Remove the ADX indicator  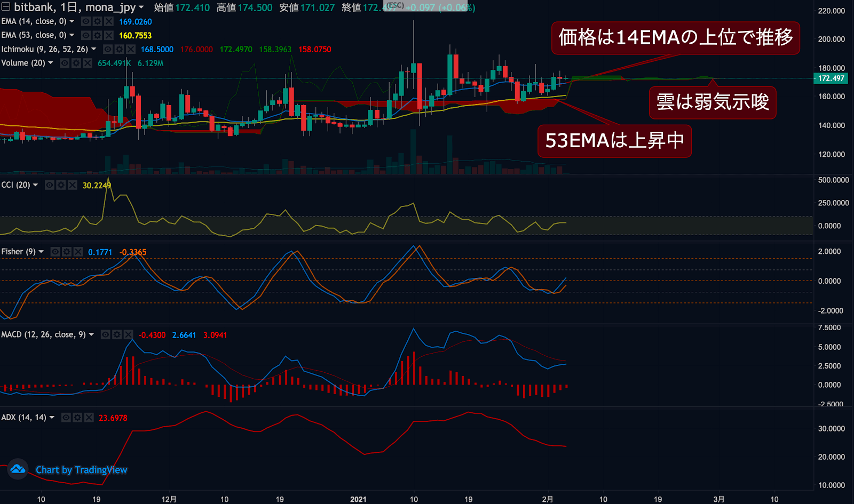(89, 418)
